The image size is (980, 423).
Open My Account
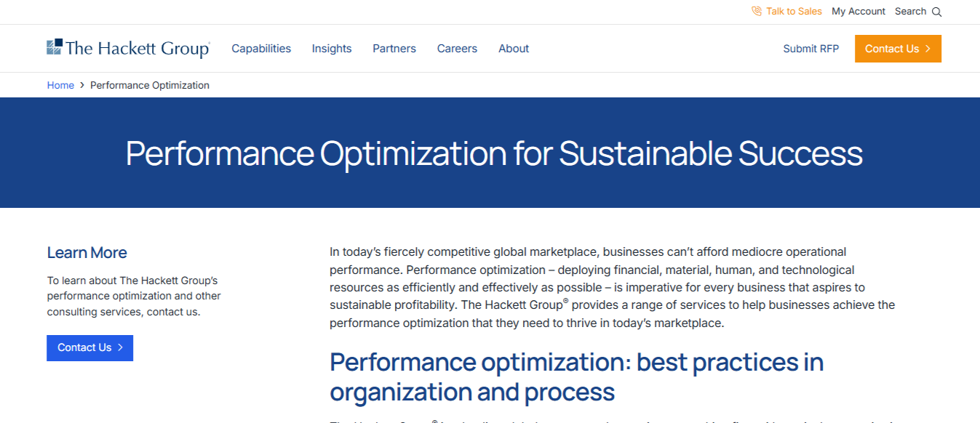(x=859, y=12)
